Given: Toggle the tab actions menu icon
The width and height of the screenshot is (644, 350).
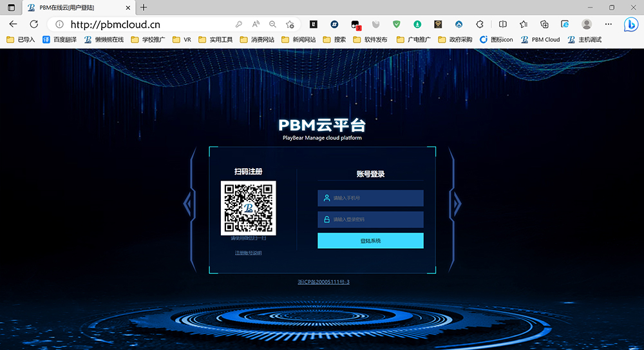Looking at the screenshot, I should click(11, 7).
